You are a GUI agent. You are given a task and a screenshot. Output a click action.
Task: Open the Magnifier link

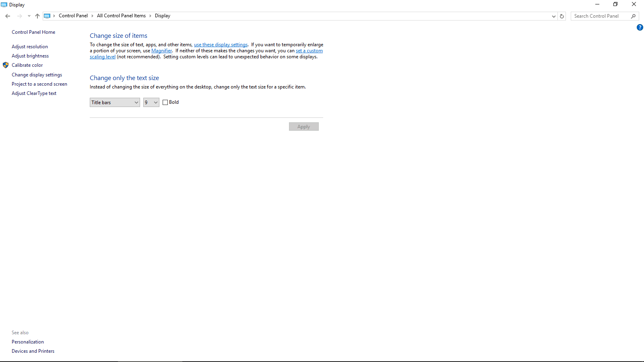pos(161,51)
